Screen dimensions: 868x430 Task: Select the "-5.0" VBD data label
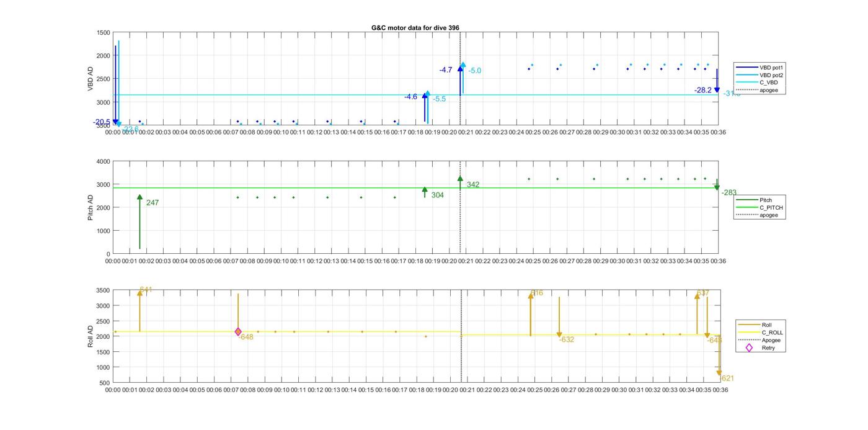click(475, 71)
